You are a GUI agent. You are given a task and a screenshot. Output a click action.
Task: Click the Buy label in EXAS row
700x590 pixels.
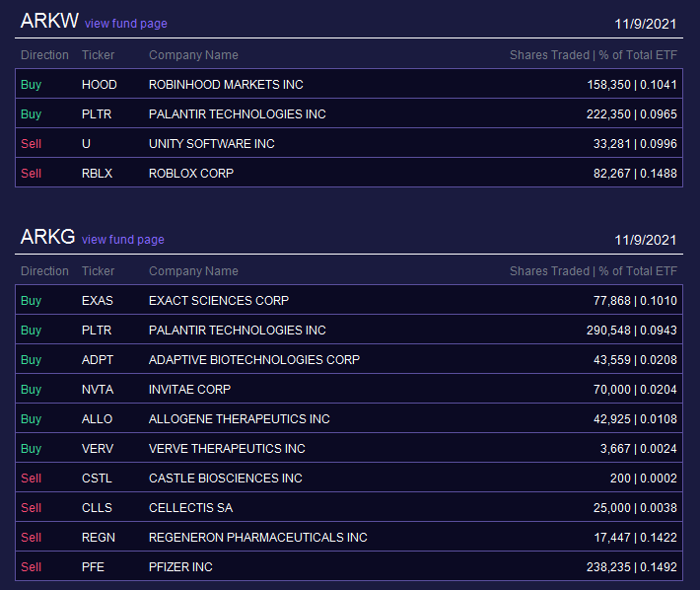click(x=31, y=301)
